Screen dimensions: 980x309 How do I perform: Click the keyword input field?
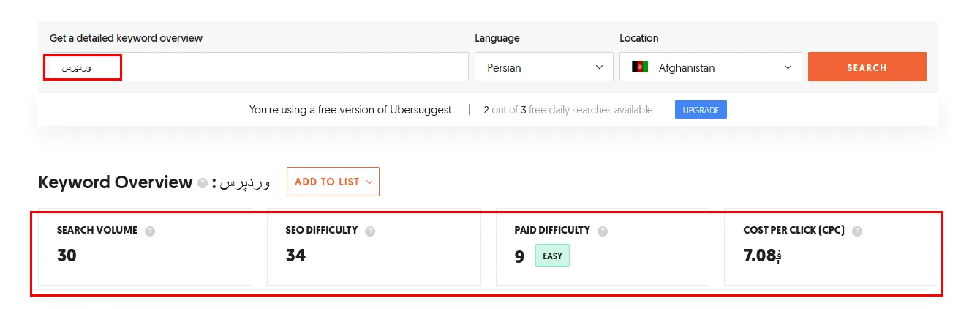tap(259, 67)
